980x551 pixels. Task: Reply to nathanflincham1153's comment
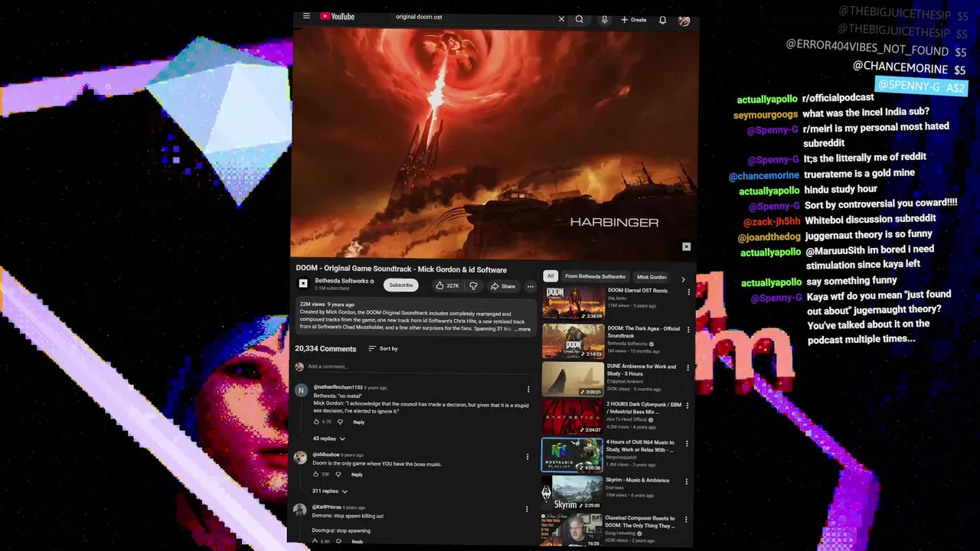(x=358, y=422)
